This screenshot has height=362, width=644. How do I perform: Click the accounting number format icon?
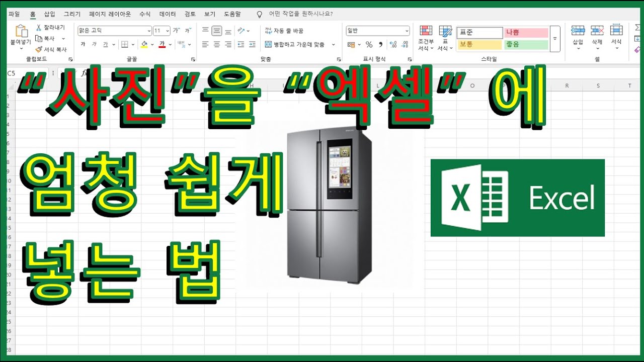point(352,44)
